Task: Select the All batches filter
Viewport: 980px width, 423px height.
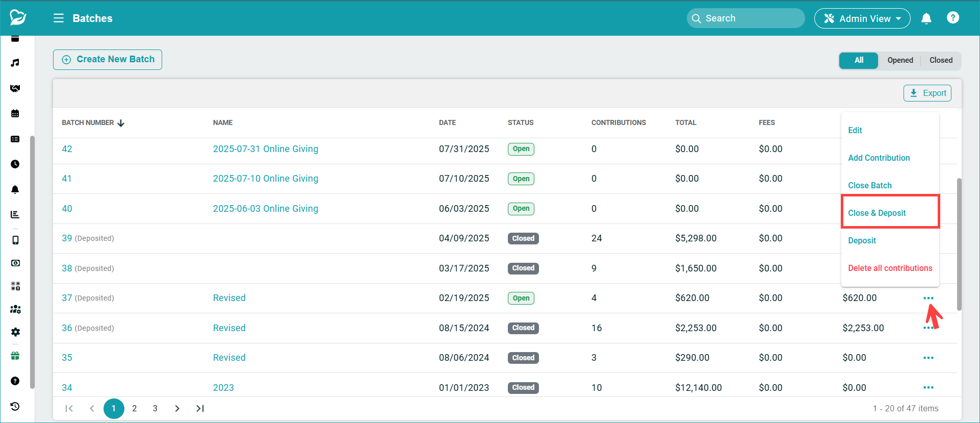Action: (x=859, y=60)
